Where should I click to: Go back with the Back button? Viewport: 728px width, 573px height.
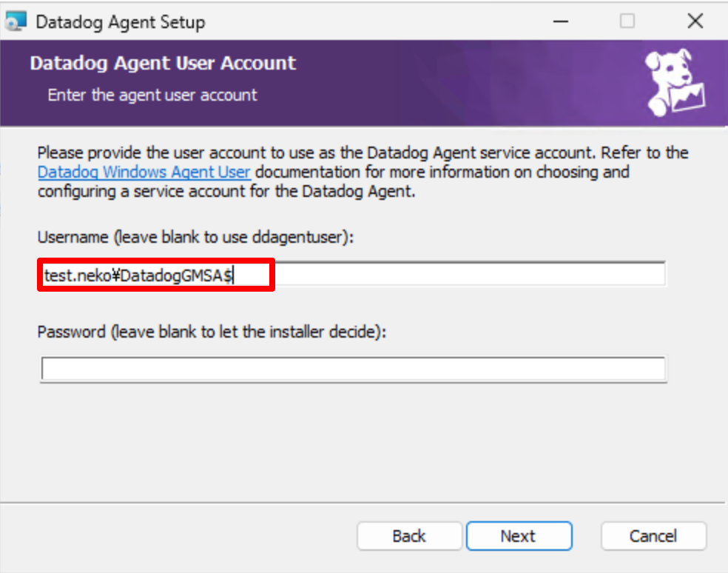(409, 536)
